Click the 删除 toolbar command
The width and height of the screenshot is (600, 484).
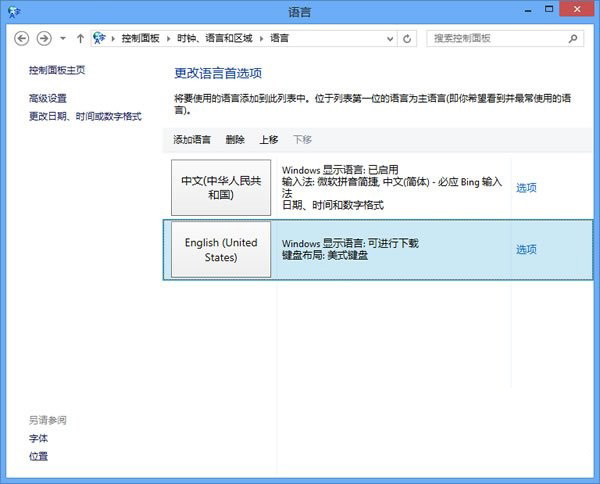[235, 140]
